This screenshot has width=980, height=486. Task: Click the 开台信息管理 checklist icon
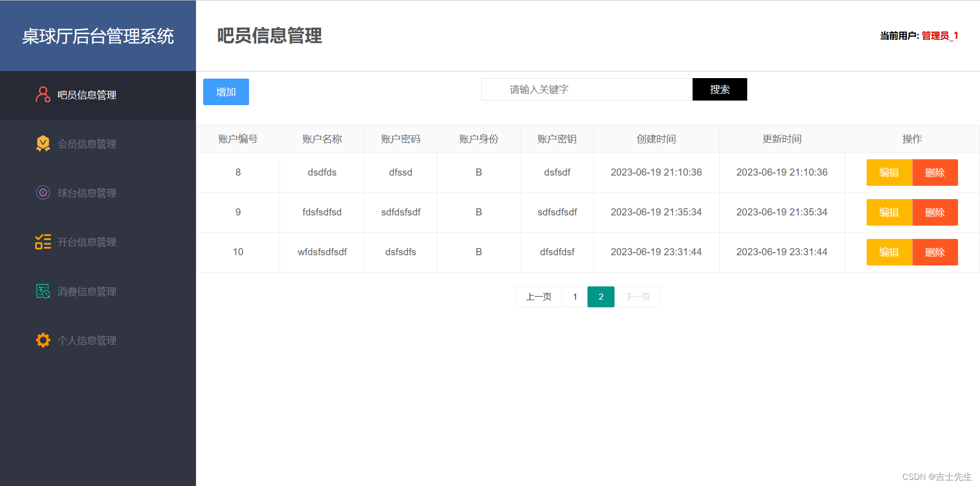[43, 241]
